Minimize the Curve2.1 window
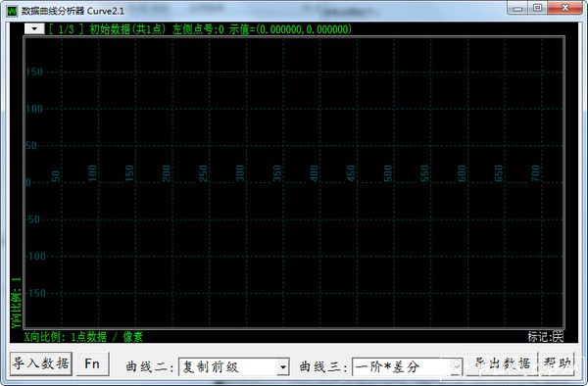Viewport: 588px width, 386px height. (x=517, y=8)
